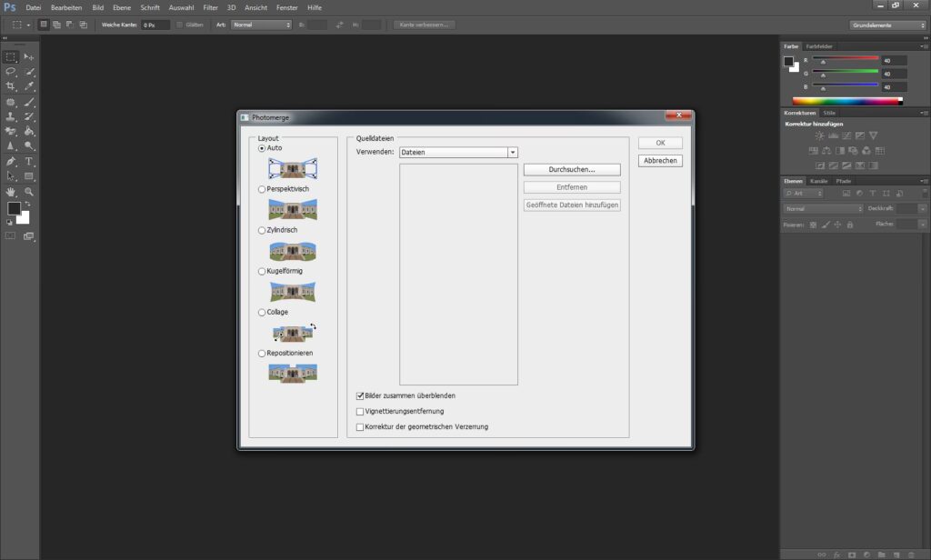Select the Hand tool
Image resolution: width=931 pixels, height=560 pixels.
[12, 192]
